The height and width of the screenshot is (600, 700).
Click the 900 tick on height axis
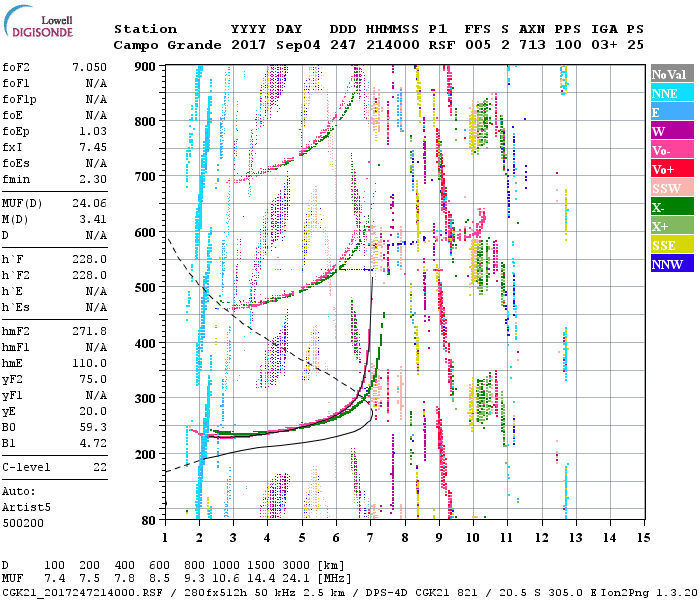146,66
